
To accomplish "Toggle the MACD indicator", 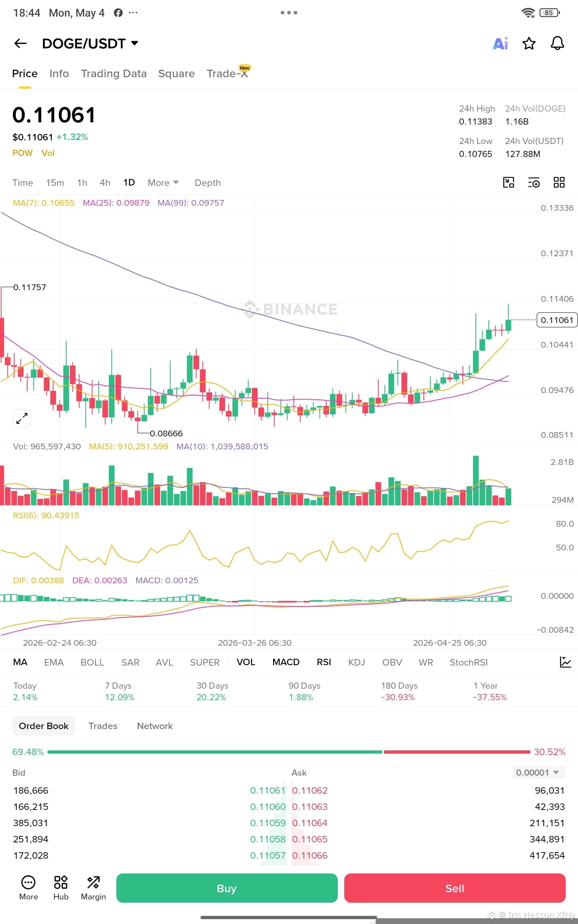I will (x=286, y=662).
